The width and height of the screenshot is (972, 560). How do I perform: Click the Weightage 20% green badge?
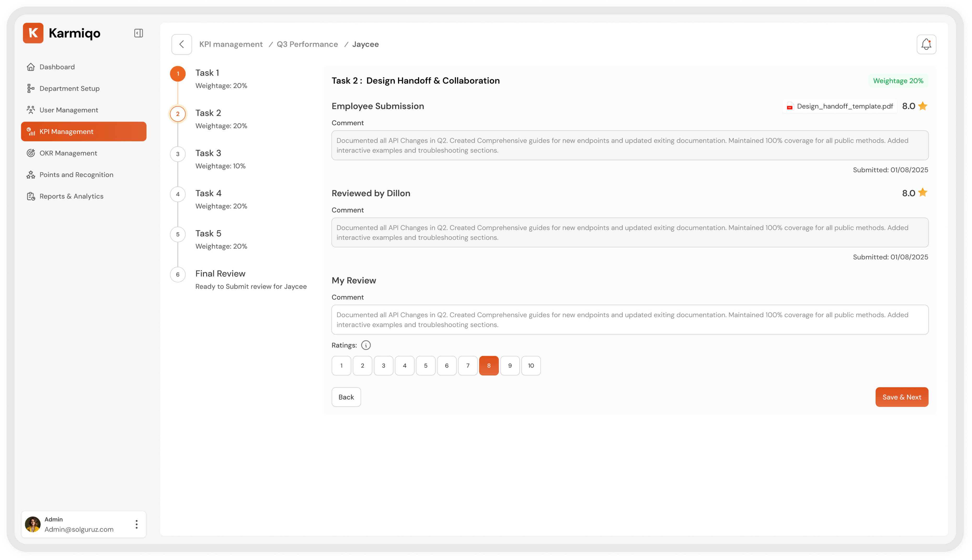pyautogui.click(x=898, y=81)
